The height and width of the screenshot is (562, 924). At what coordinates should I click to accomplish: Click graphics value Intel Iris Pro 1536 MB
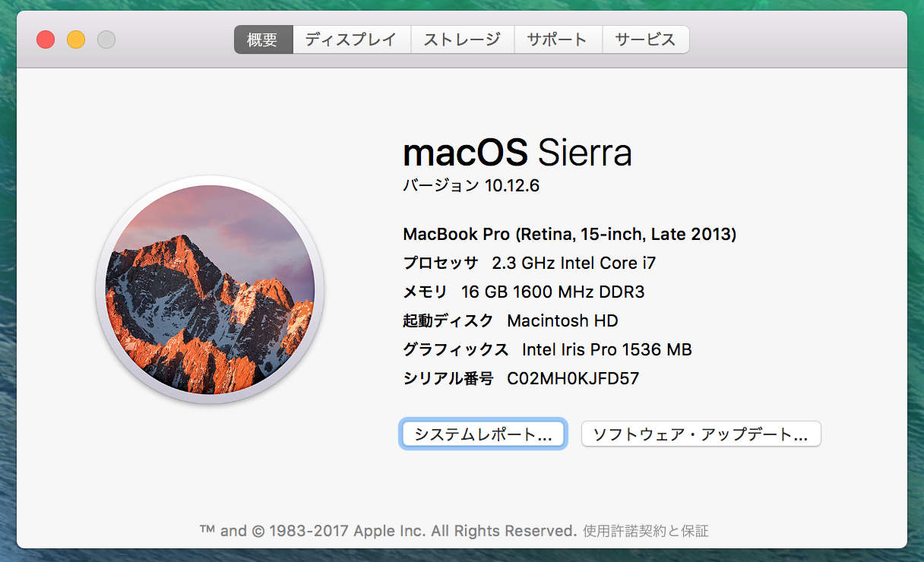(607, 350)
